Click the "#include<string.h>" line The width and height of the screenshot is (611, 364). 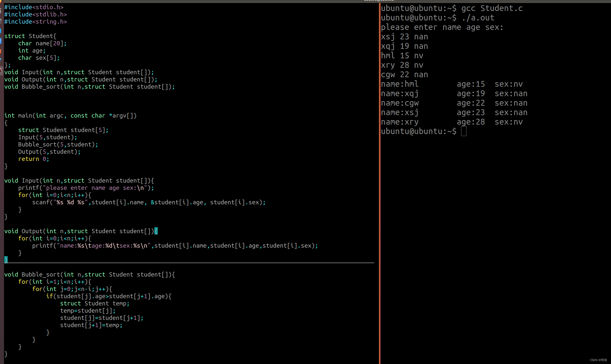pos(36,22)
